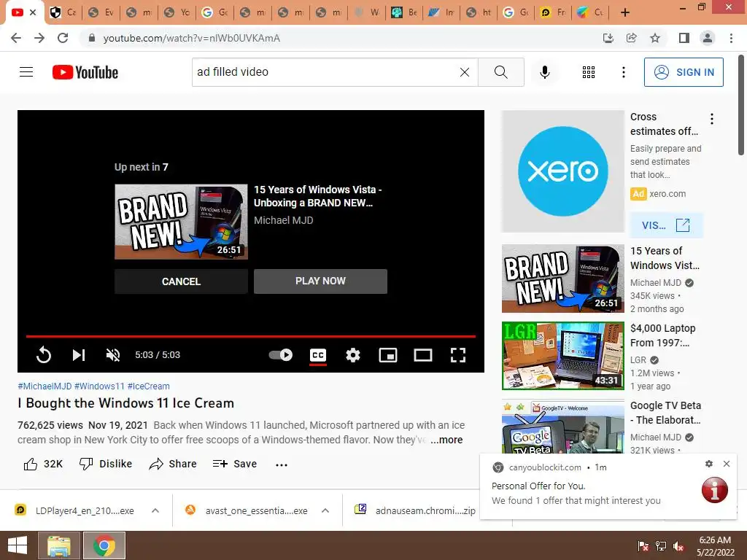This screenshot has width=747, height=560.
Task: Open more actions below the video
Action: [x=282, y=464]
